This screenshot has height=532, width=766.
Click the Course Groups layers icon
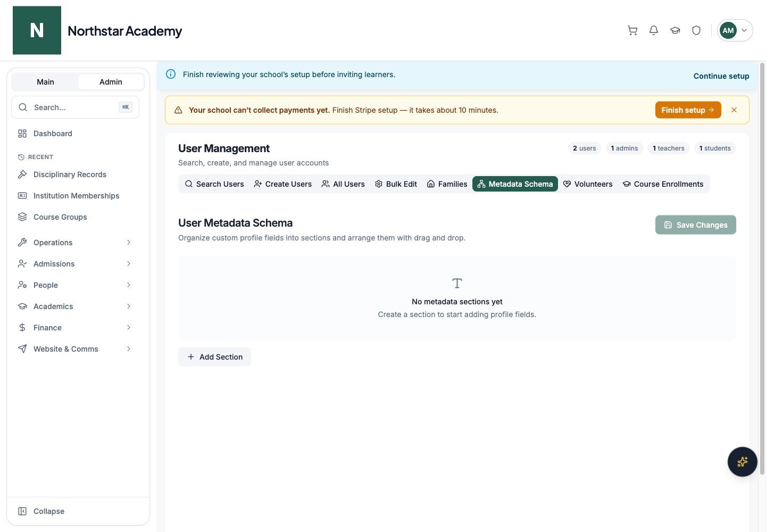coord(22,217)
